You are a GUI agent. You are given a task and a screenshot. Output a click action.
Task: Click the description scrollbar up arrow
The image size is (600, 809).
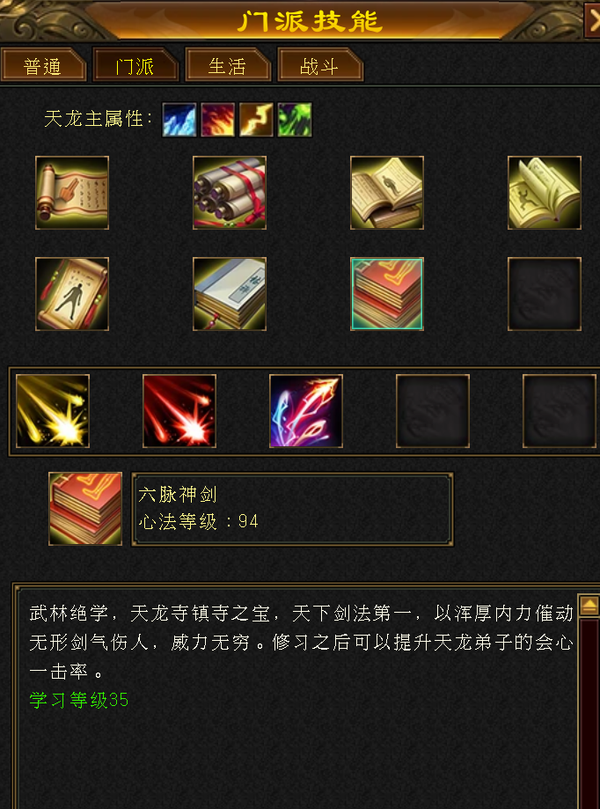[x=589, y=606]
